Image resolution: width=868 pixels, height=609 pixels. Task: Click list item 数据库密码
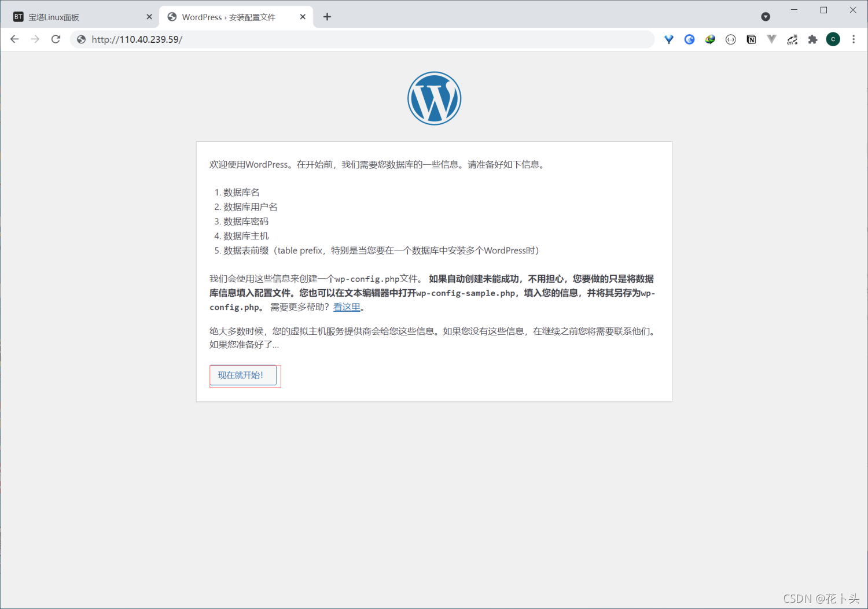(246, 221)
